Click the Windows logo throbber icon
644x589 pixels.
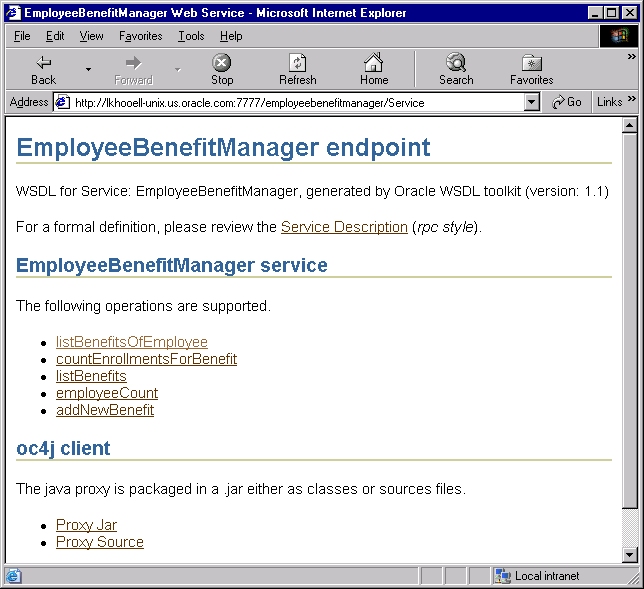coord(619,36)
